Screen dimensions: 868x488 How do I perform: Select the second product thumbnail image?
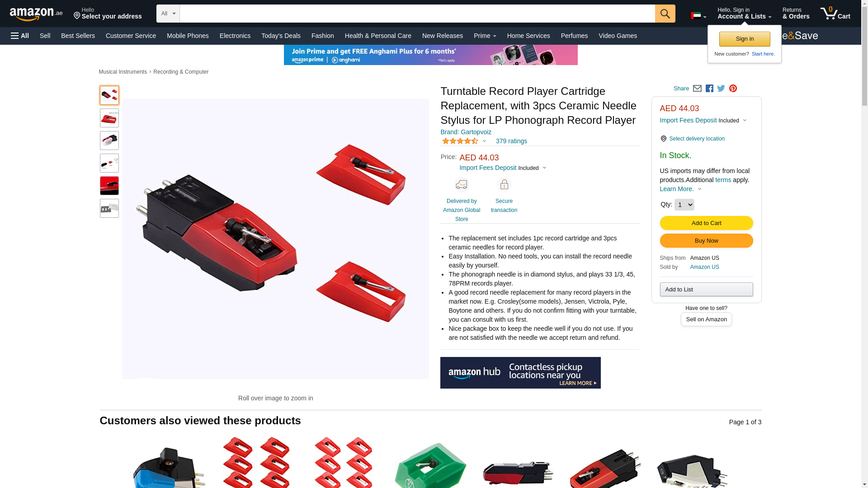(109, 118)
